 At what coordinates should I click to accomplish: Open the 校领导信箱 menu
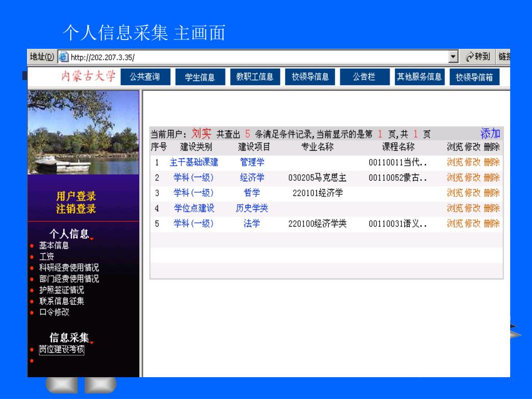(474, 77)
